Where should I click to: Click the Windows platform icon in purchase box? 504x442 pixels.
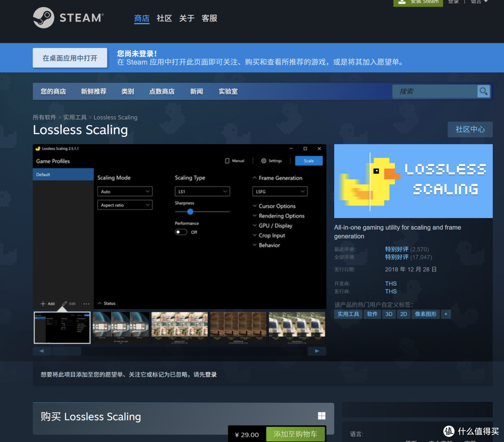click(x=321, y=415)
